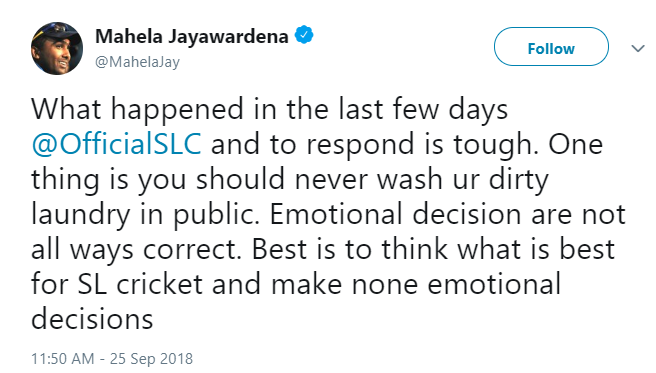The image size is (656, 373).
Task: Click the @MahelaJay handle
Action: 137,62
